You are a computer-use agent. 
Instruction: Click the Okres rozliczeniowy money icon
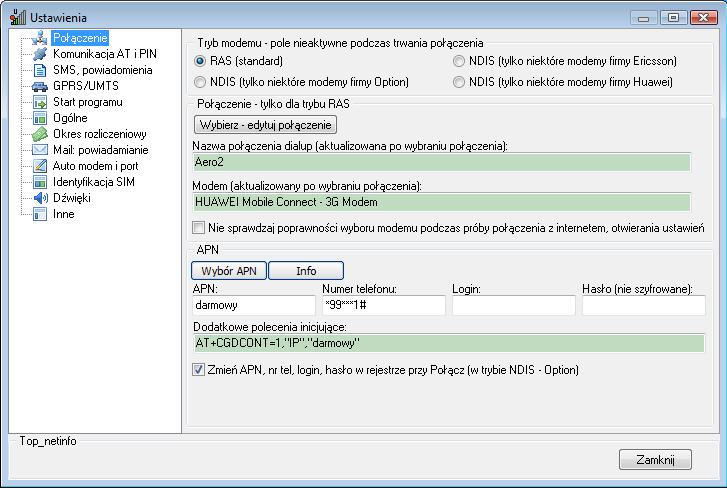click(x=40, y=134)
